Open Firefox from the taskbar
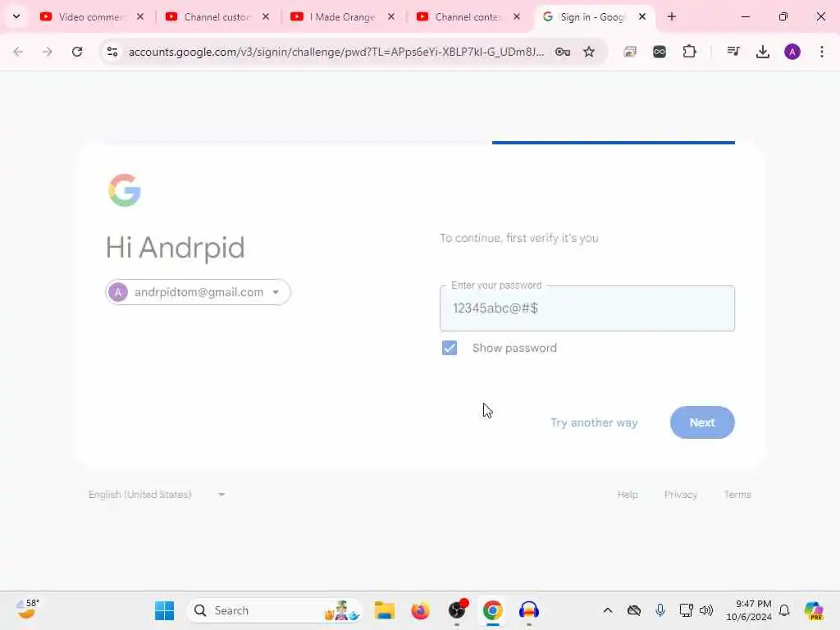This screenshot has width=840, height=630. (421, 610)
